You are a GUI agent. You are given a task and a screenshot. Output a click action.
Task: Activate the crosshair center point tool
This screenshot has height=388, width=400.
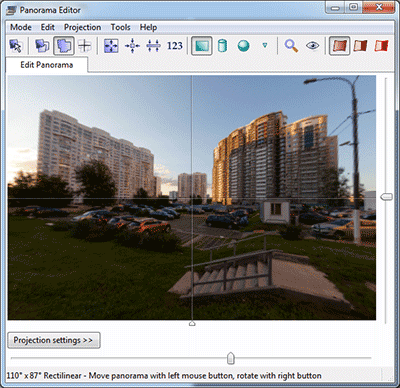pyautogui.click(x=85, y=46)
